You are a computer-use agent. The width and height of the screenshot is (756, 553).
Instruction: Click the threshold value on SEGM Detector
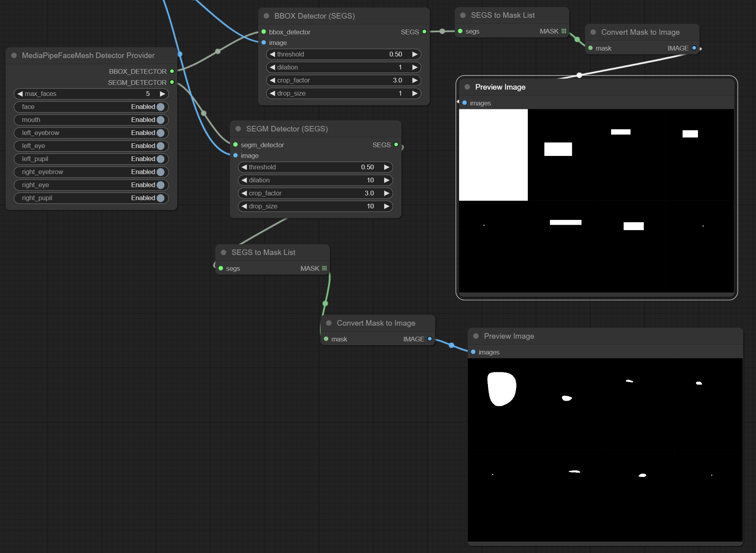pyautogui.click(x=367, y=167)
